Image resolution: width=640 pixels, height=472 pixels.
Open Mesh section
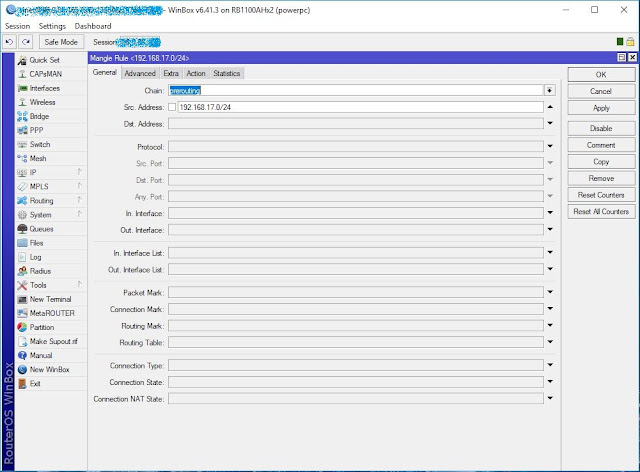(51, 158)
